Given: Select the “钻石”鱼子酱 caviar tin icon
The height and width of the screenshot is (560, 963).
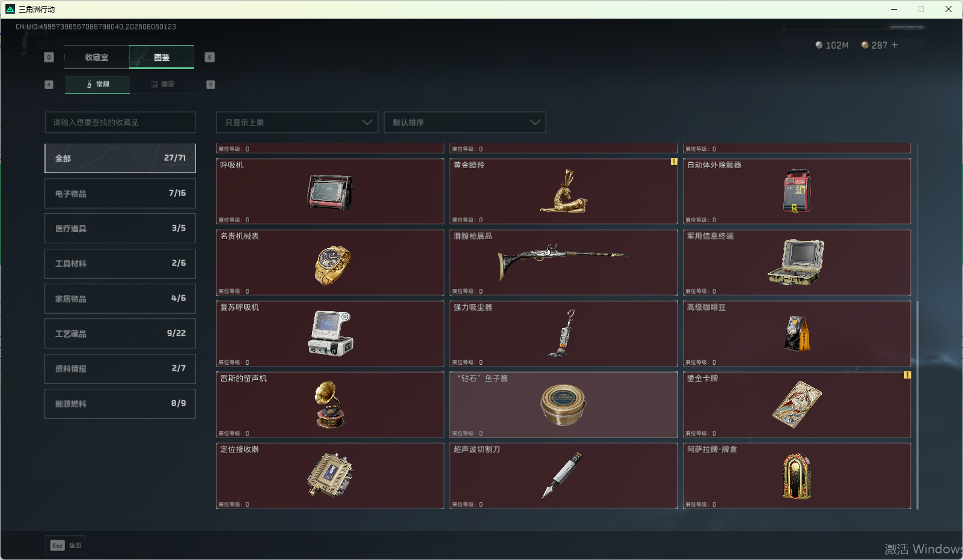Looking at the screenshot, I should (563, 404).
